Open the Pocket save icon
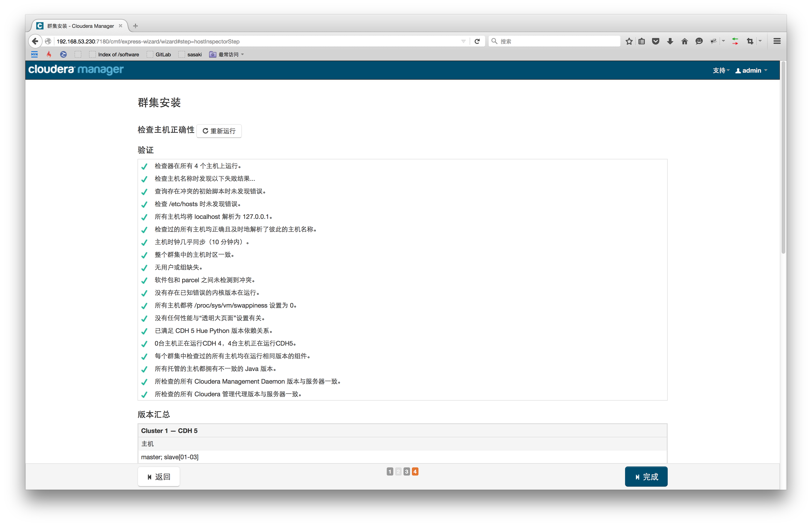812x526 pixels. click(x=655, y=41)
